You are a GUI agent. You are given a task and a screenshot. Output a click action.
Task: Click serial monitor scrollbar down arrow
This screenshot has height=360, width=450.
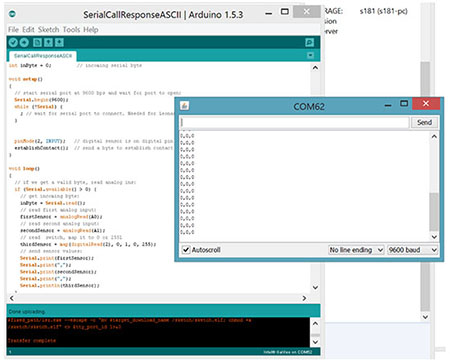(434, 237)
